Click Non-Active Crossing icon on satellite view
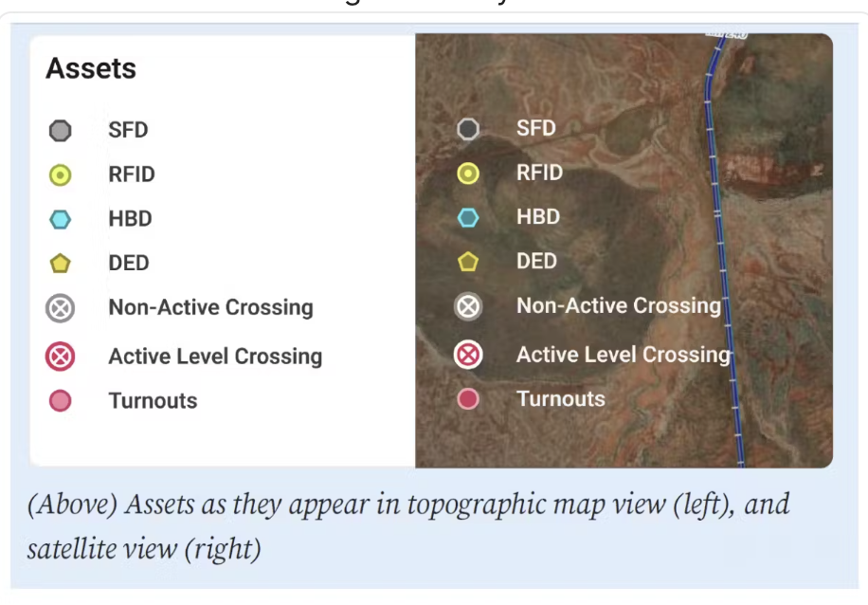The image size is (868, 605). click(468, 306)
